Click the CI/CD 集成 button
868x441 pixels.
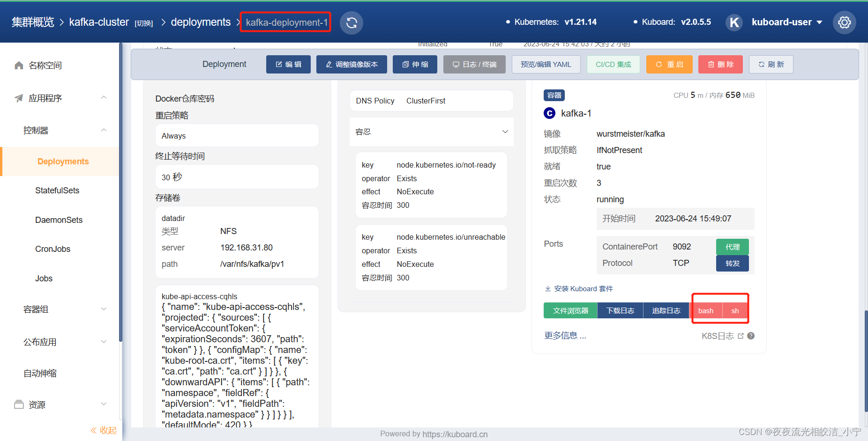613,64
